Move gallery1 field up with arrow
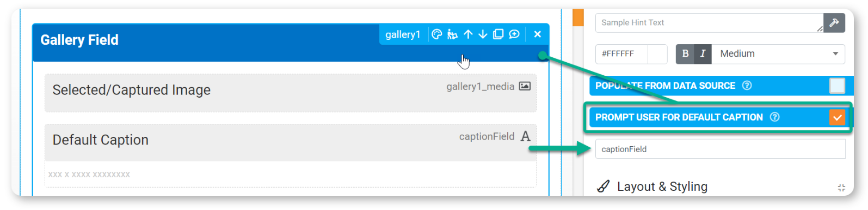The height and width of the screenshot is (210, 868). 468,34
